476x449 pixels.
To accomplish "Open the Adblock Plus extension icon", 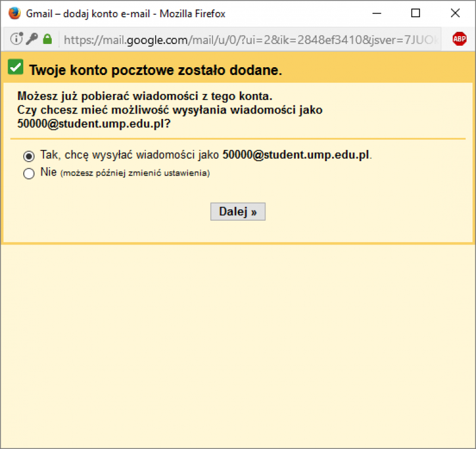I will click(x=459, y=39).
